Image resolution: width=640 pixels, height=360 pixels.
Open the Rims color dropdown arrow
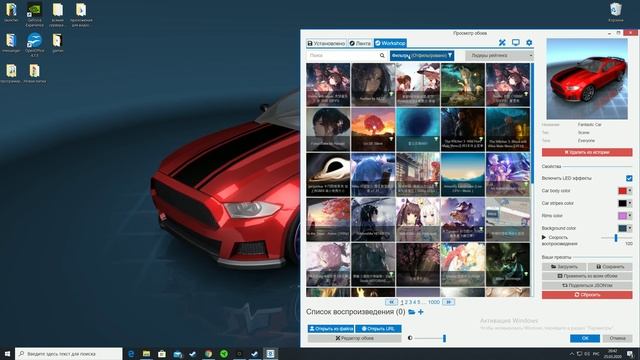[x=630, y=216]
